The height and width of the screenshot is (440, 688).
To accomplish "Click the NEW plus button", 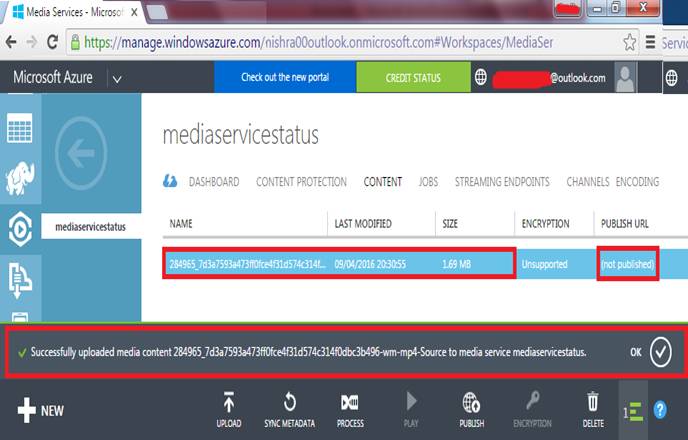I will [41, 411].
